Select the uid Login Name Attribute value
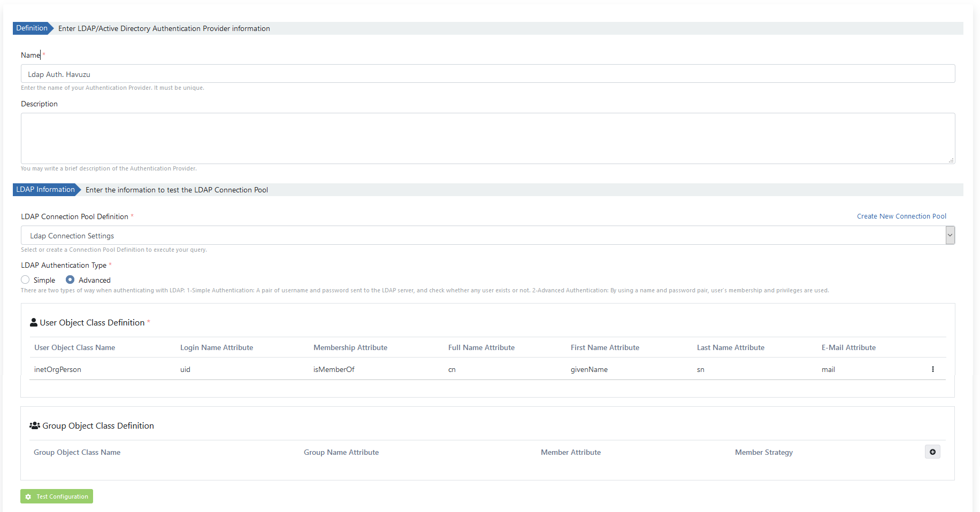 click(x=185, y=369)
